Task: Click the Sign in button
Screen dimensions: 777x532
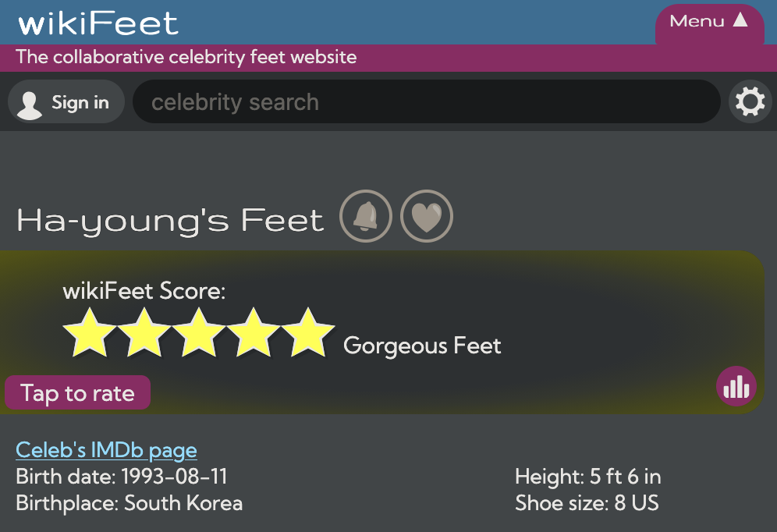Action: click(66, 101)
